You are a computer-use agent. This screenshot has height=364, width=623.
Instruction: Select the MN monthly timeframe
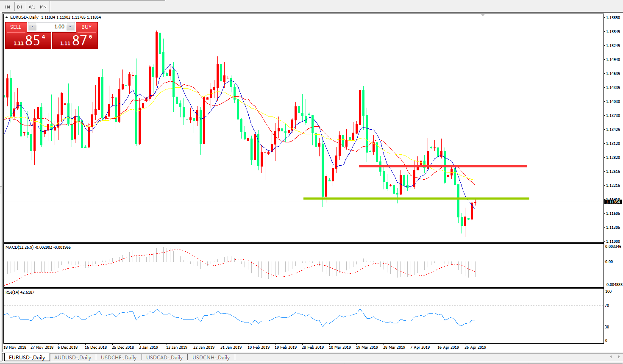click(x=43, y=7)
